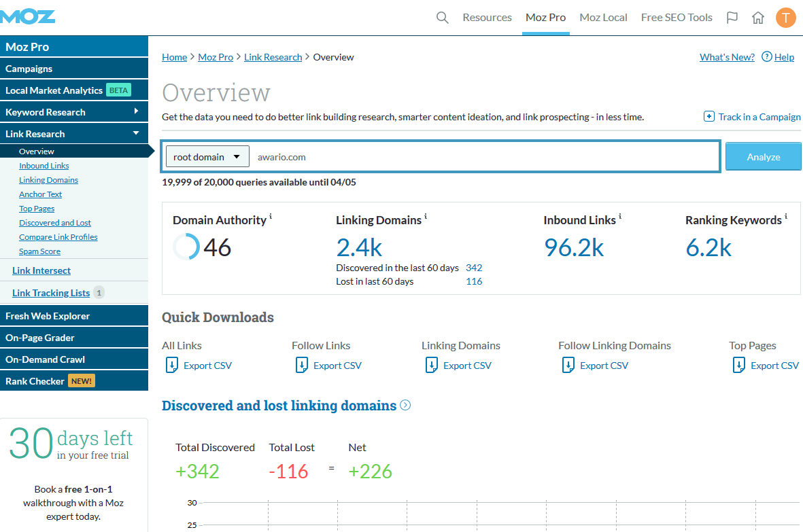Select the Moz Pro top tab

[546, 18]
